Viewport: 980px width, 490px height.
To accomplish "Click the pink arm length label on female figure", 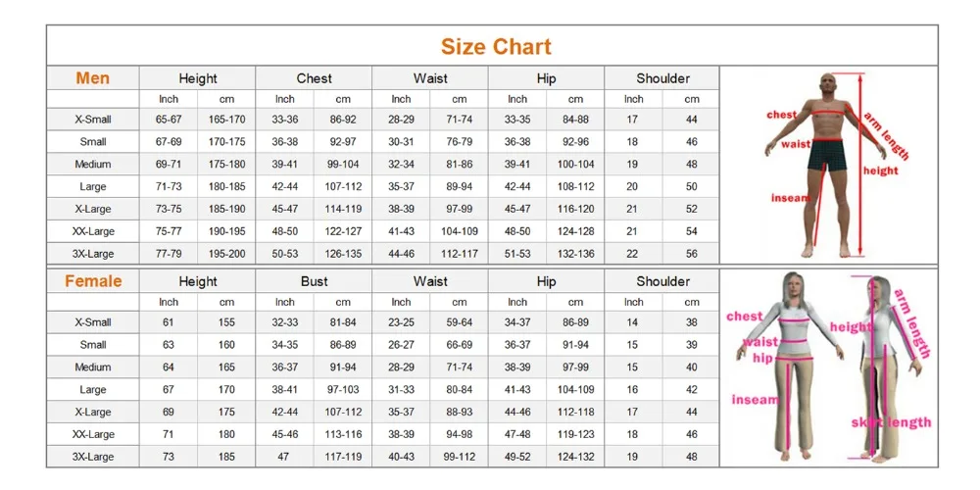I will [x=912, y=323].
